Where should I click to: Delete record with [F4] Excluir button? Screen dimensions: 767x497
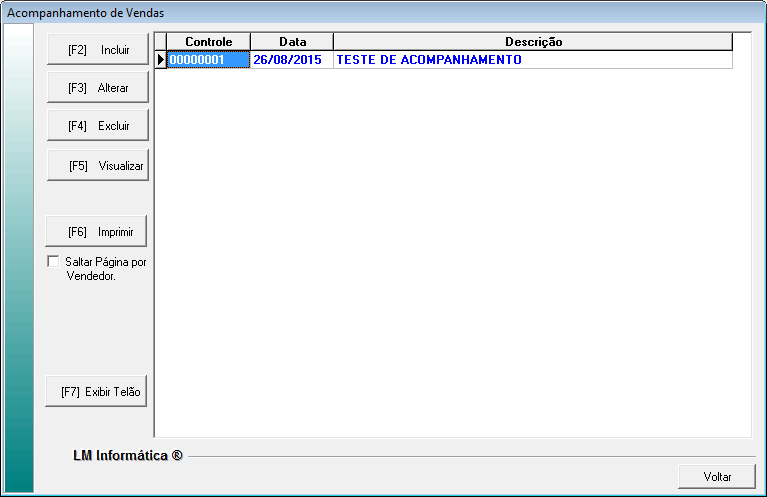[x=98, y=126]
